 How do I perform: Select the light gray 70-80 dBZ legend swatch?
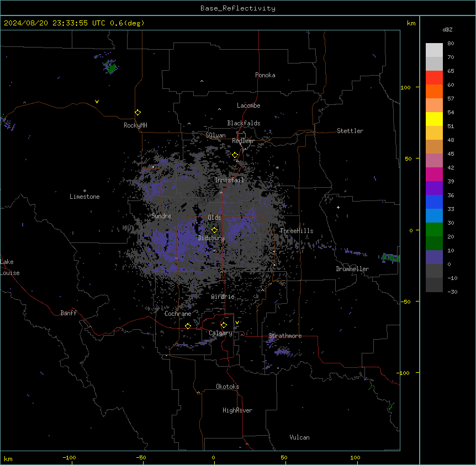coord(434,50)
